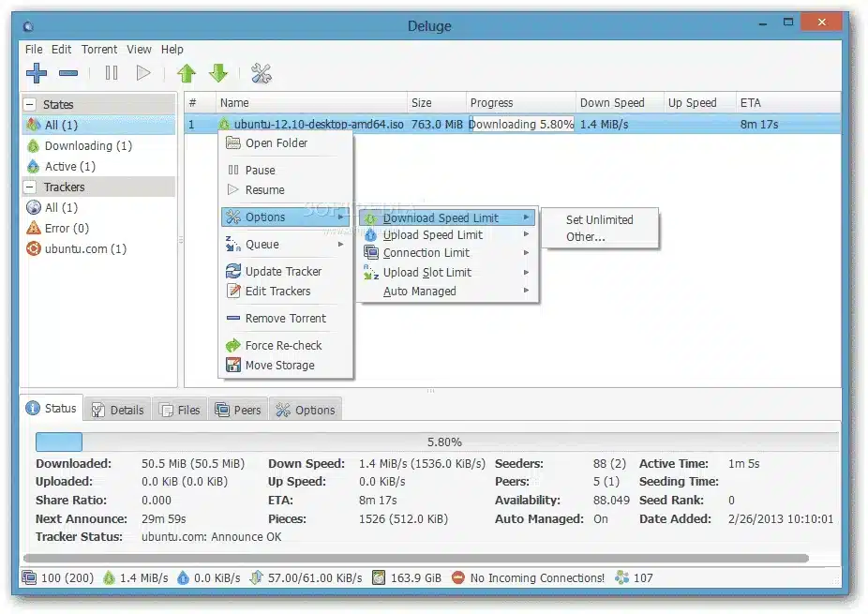Sort by the Down Speed column header
868x614 pixels.
pos(620,102)
